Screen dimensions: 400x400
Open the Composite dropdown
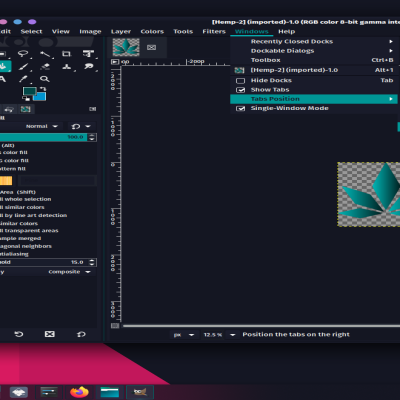click(x=69, y=272)
